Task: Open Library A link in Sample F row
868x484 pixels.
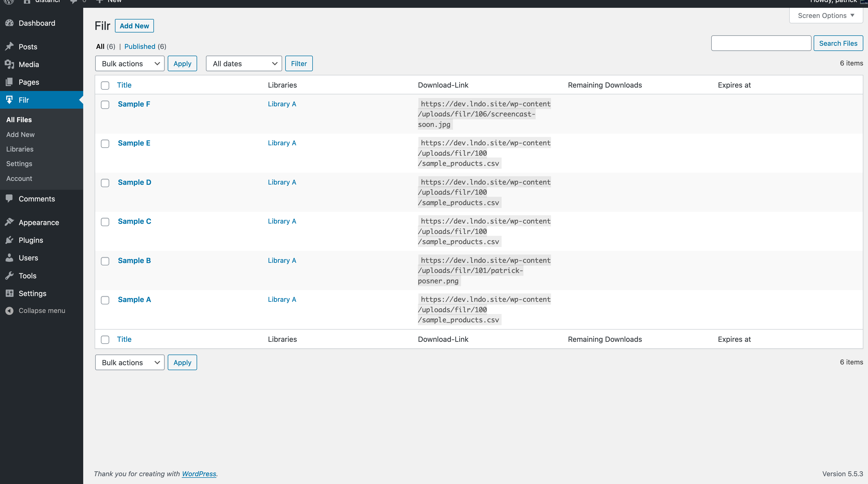Action: [282, 104]
